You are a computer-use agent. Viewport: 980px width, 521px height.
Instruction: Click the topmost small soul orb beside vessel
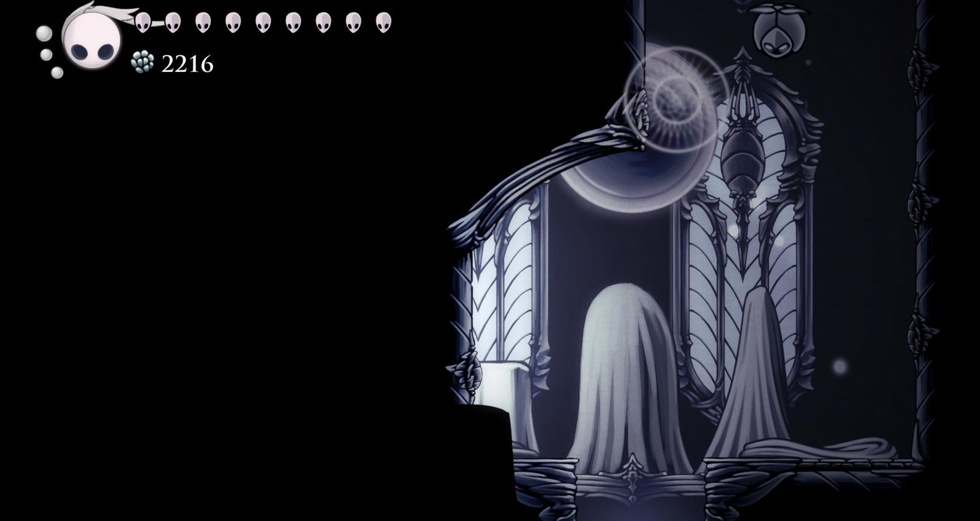(44, 33)
